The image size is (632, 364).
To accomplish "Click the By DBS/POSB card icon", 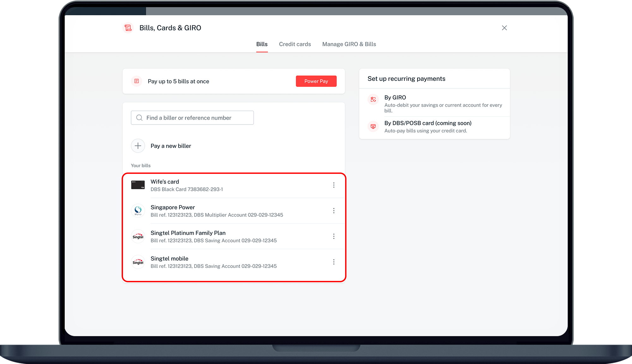I will (x=373, y=126).
